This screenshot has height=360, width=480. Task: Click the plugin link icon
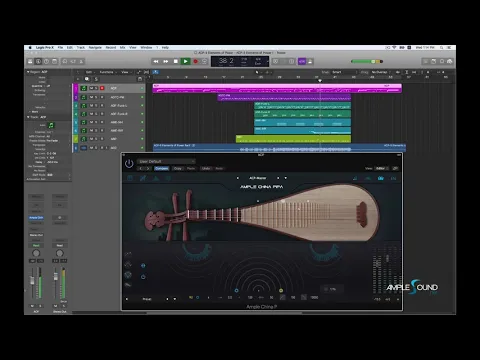(395, 168)
